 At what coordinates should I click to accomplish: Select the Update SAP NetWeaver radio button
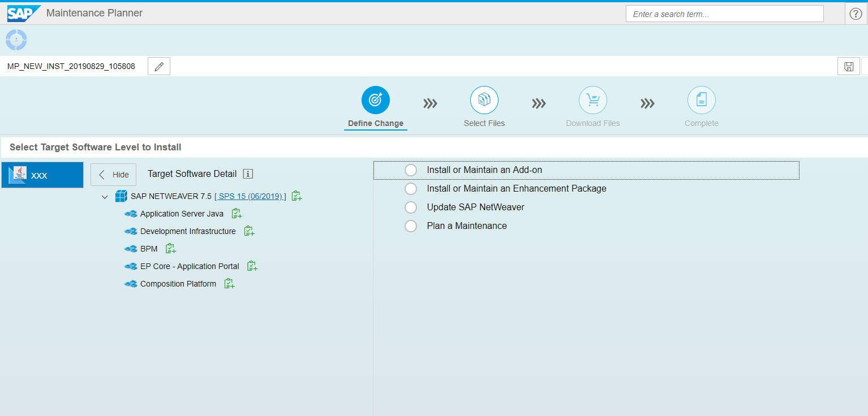(x=411, y=207)
